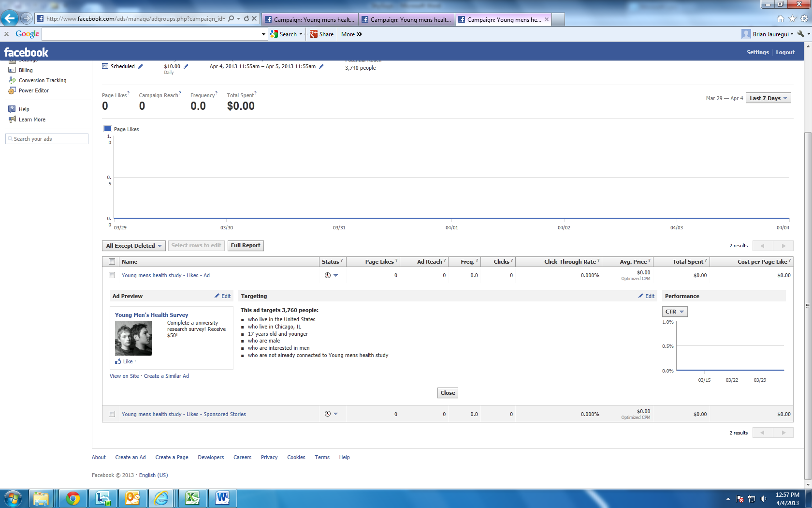The height and width of the screenshot is (508, 812).
Task: Click the Google toolbar wrench icon
Action: (801, 34)
